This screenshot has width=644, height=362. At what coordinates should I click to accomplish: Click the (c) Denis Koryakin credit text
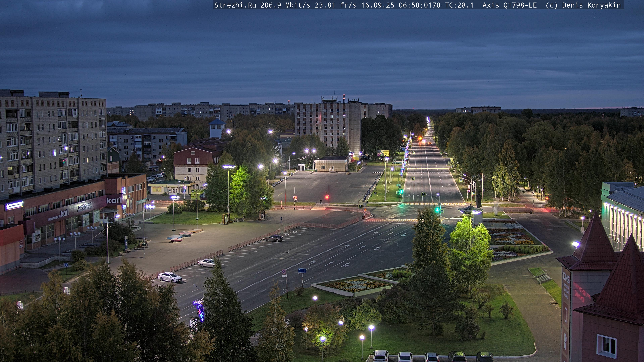[583, 5]
